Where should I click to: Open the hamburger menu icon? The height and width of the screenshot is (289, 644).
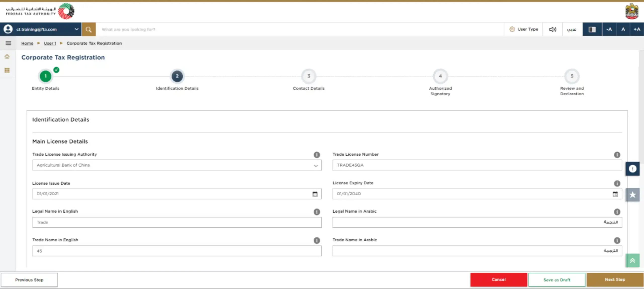tap(8, 43)
